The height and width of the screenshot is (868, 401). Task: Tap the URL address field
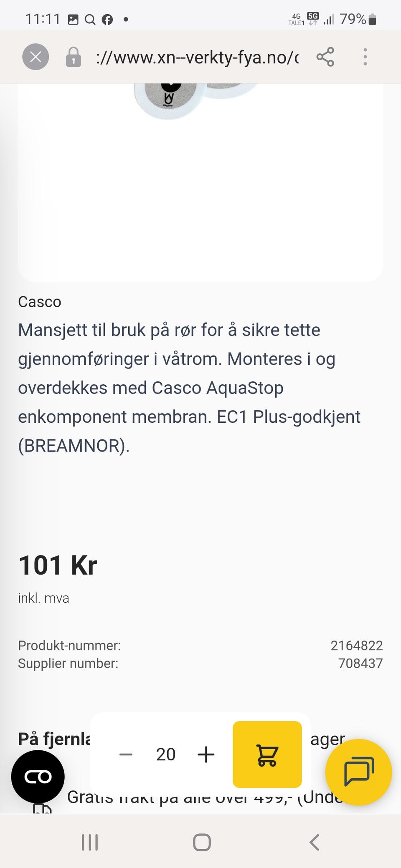tap(197, 57)
